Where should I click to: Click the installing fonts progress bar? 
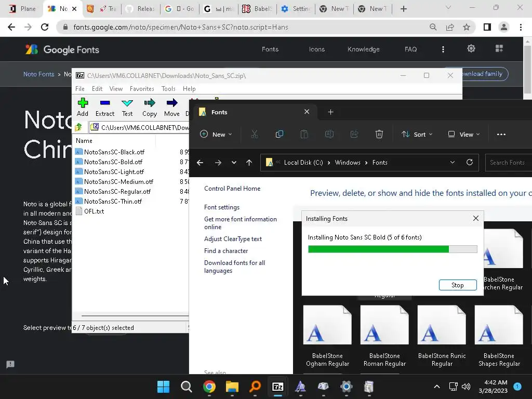pos(393,249)
